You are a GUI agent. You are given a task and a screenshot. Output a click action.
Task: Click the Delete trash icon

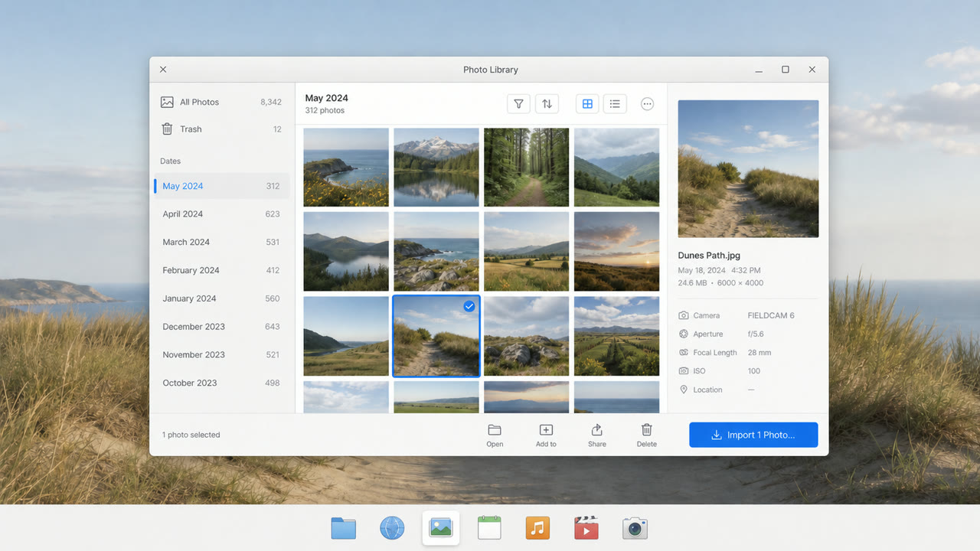[x=647, y=430]
